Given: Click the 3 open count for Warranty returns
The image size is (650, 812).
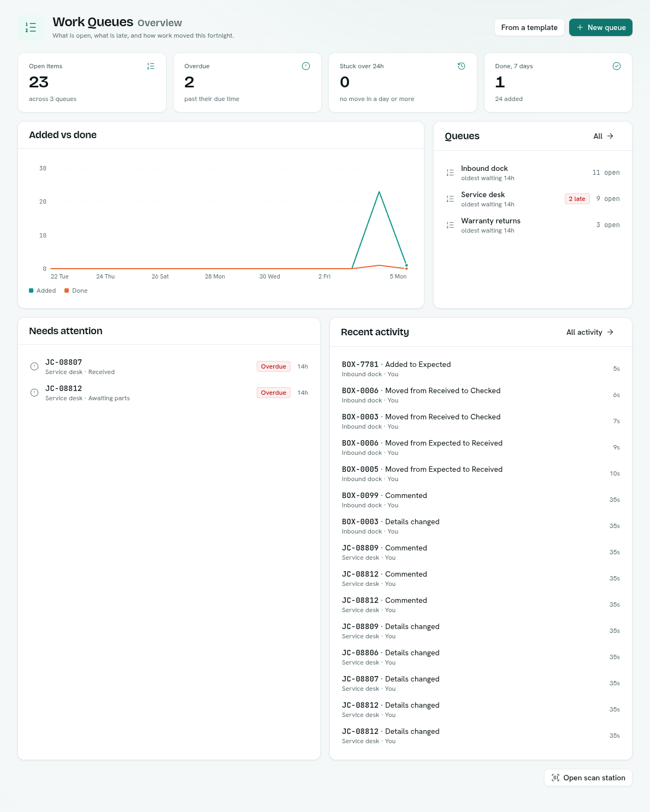Looking at the screenshot, I should point(608,225).
